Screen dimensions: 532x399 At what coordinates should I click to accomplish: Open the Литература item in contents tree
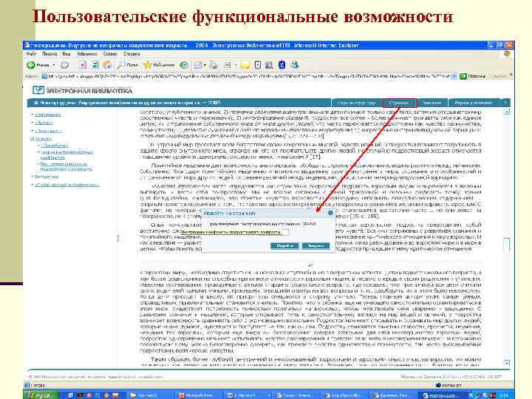coord(47,177)
